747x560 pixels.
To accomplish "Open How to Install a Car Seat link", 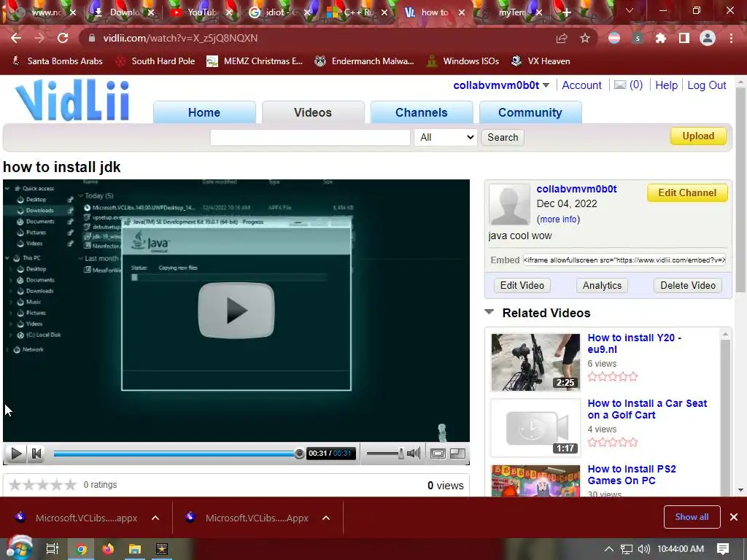I will tap(647, 409).
